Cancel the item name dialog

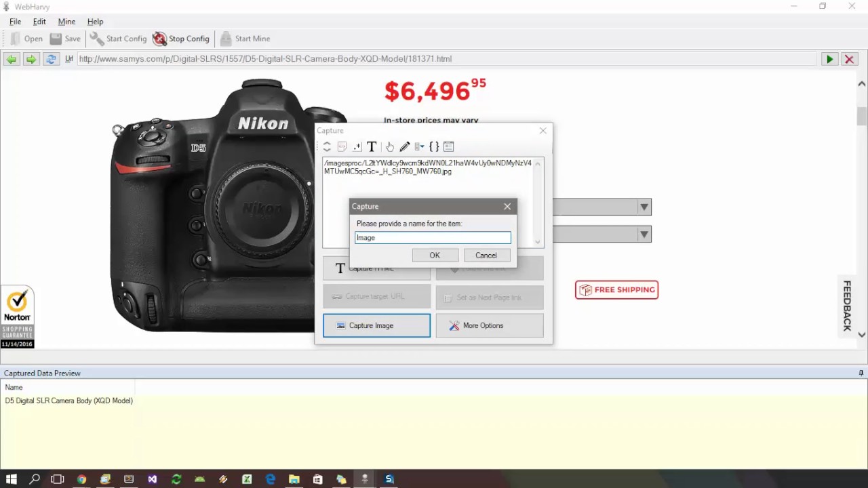(x=486, y=256)
